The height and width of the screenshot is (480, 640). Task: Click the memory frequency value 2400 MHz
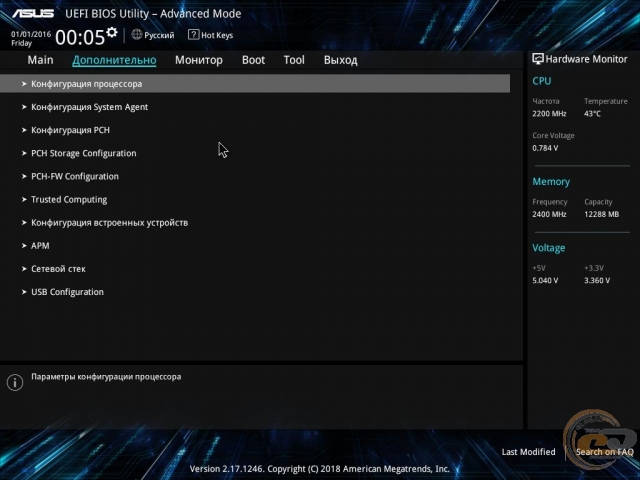coord(549,214)
